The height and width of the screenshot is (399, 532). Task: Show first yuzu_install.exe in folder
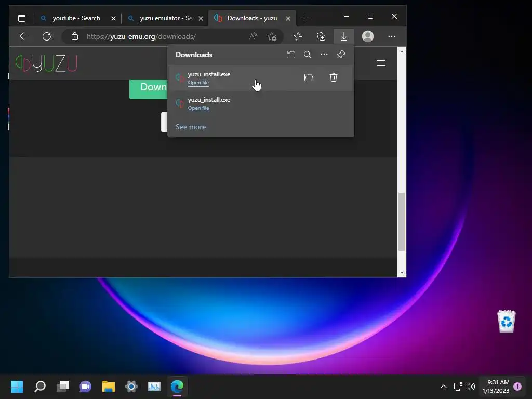[309, 78]
